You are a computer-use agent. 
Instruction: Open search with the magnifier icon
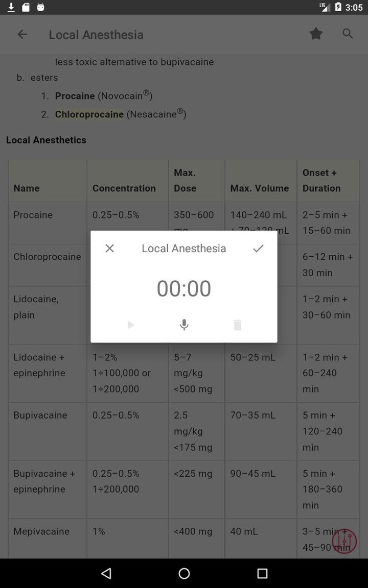pos(348,34)
